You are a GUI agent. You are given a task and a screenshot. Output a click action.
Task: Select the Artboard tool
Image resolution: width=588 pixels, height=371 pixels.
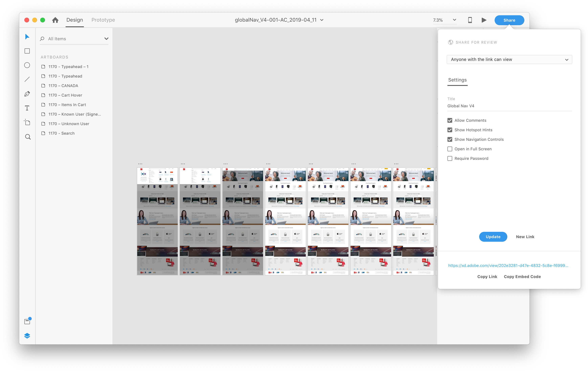[27, 122]
